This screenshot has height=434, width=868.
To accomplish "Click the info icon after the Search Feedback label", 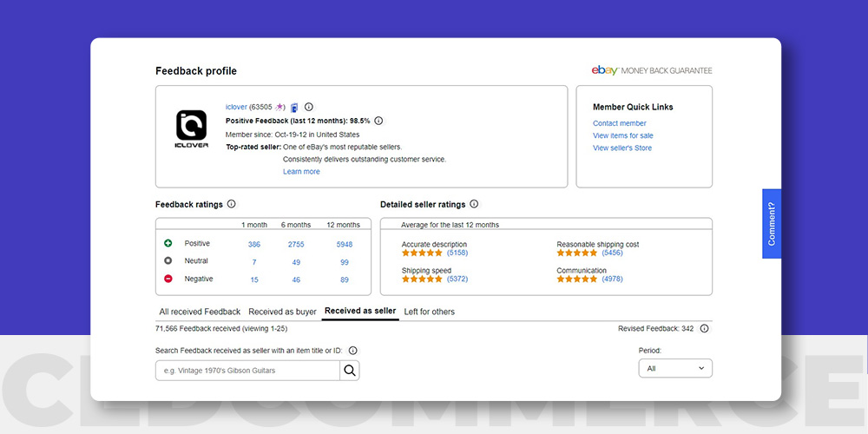I will coord(352,351).
